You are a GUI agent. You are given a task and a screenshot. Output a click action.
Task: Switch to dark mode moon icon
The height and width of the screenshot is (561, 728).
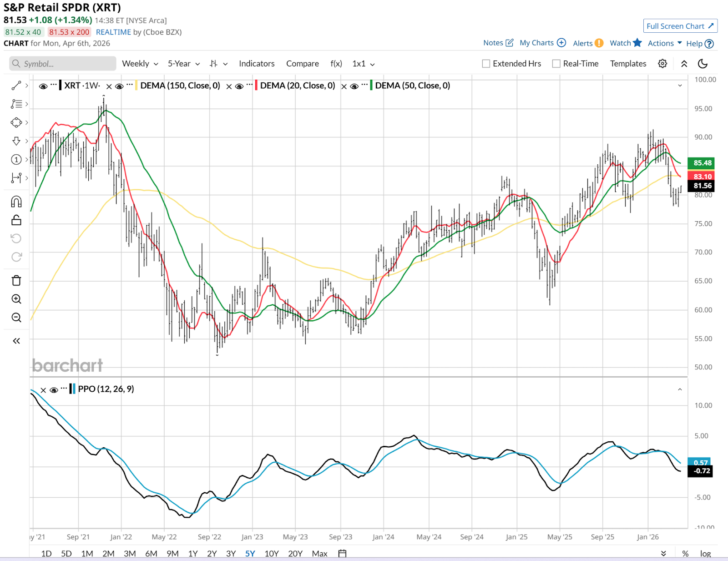coord(703,64)
